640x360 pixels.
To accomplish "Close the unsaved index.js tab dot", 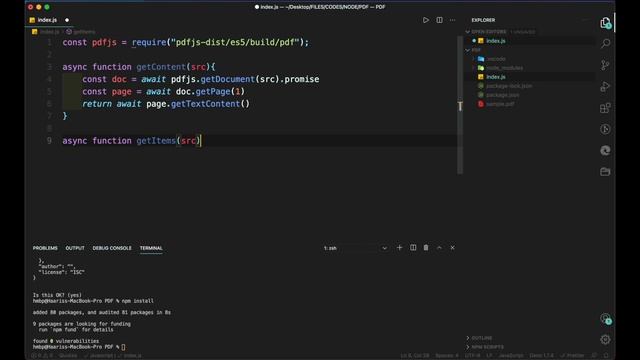I will [67, 20].
